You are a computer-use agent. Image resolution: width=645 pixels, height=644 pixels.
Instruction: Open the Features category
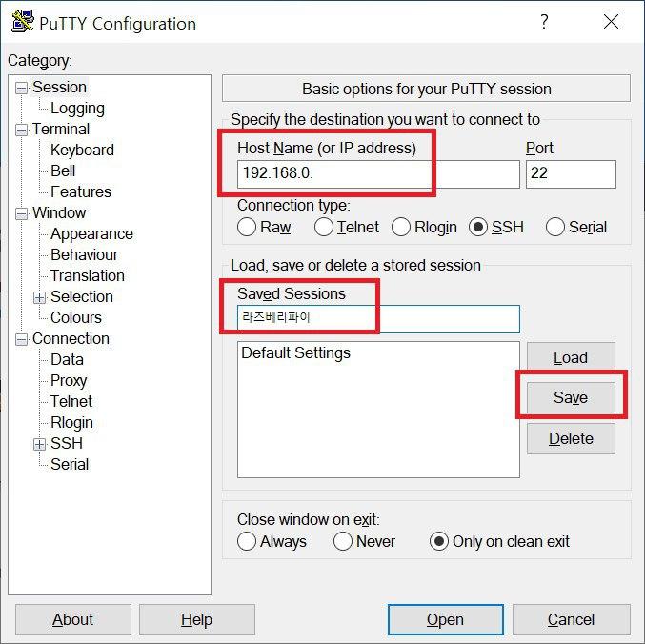coord(81,192)
